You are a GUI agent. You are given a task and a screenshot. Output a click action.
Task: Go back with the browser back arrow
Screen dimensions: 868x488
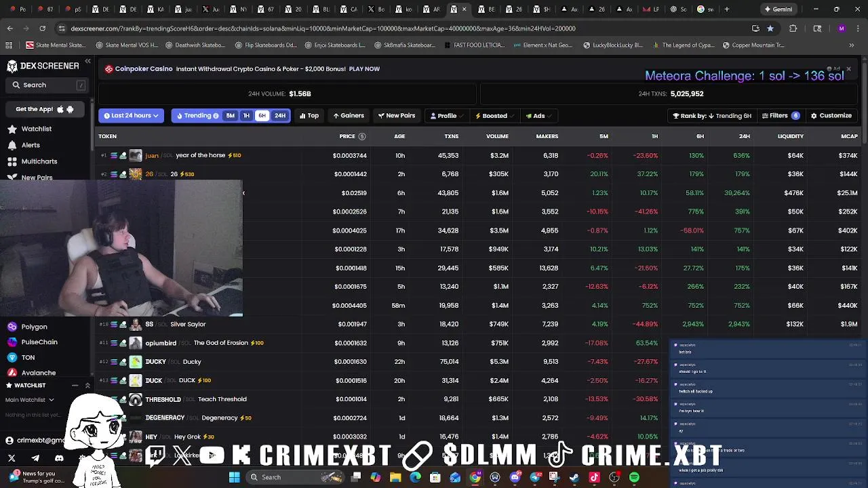(9, 28)
